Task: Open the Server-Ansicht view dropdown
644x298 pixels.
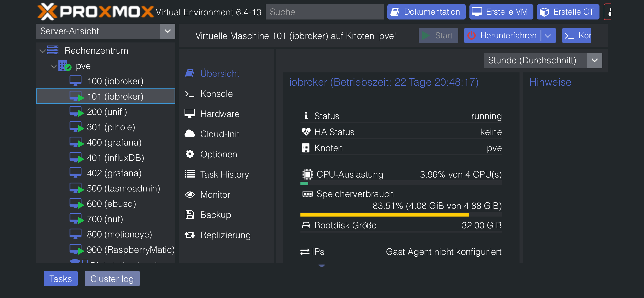Action: click(167, 31)
